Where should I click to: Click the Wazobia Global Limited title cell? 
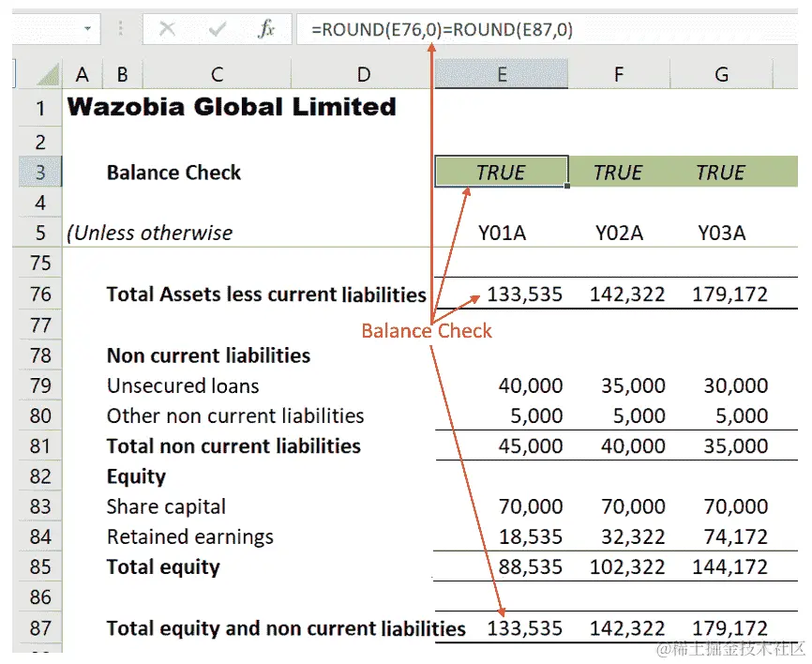pyautogui.click(x=232, y=107)
